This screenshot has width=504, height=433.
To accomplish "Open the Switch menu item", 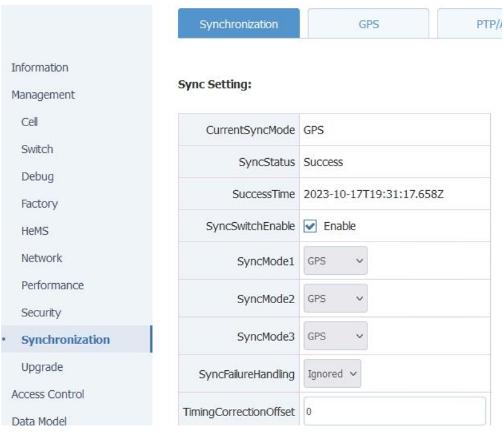I will (x=37, y=149).
